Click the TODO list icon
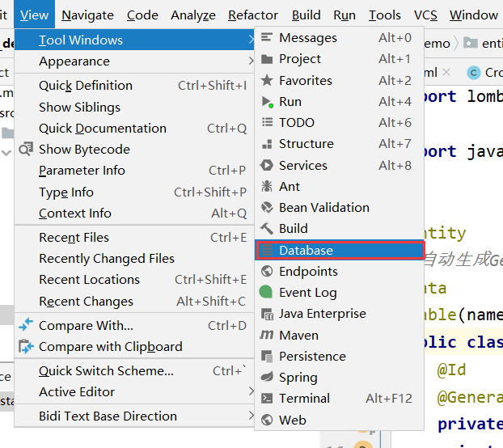503x448 pixels. tap(267, 122)
